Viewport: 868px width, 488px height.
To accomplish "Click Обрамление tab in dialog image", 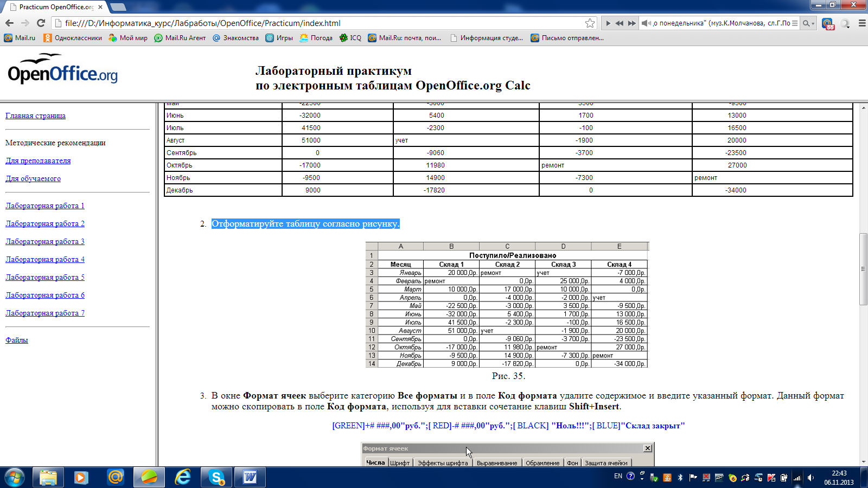I will [x=542, y=463].
